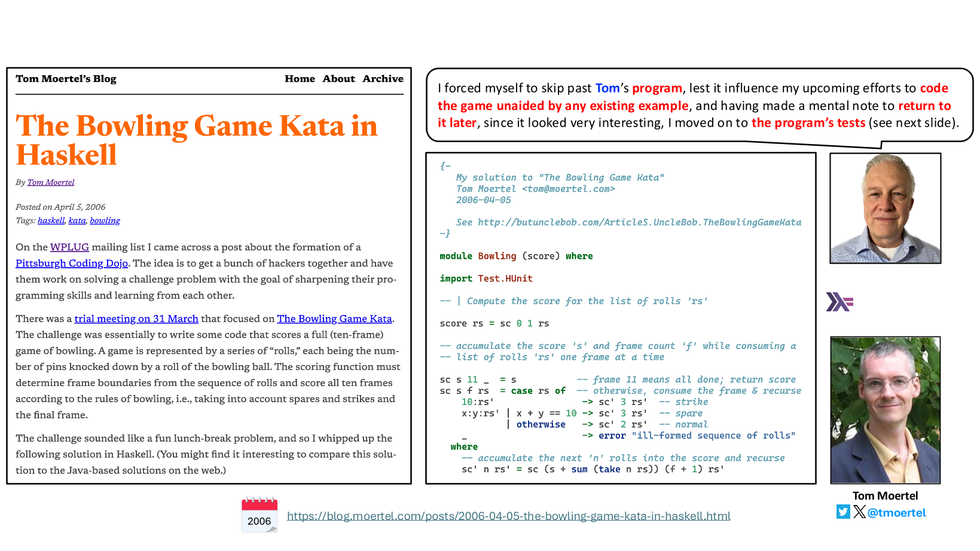Open the kata tag link
This screenshot has width=980, height=551.
77,221
